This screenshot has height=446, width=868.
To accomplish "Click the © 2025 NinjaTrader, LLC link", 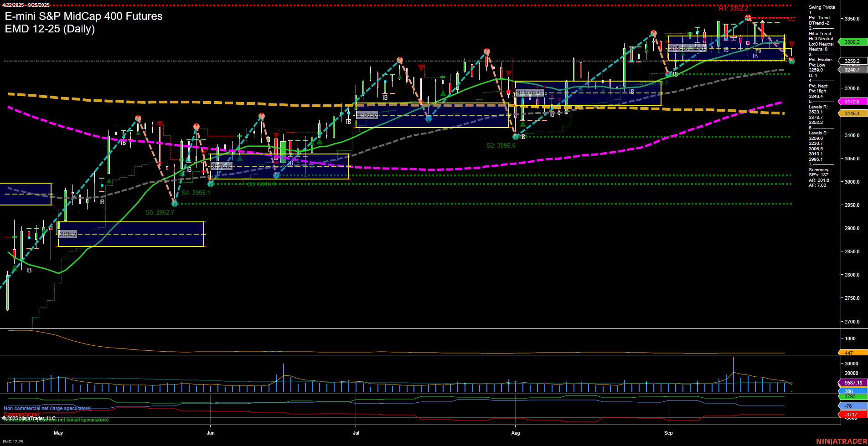I will tap(30, 417).
